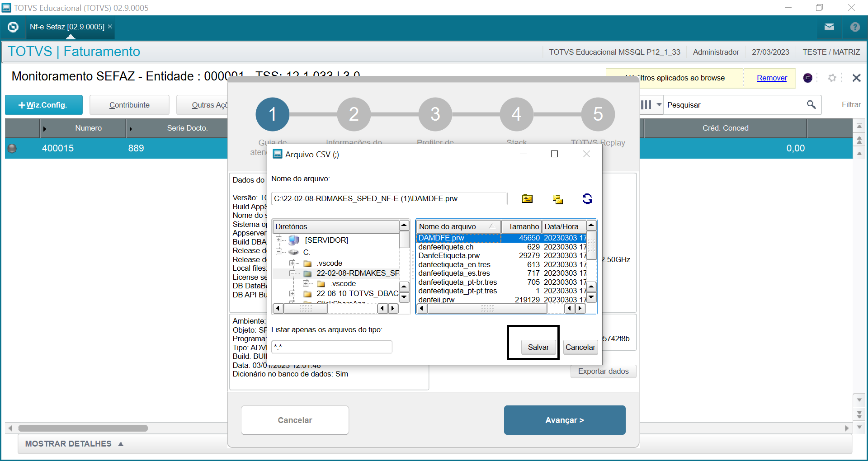
Task: Click the status circle of row 400015
Action: 12,148
